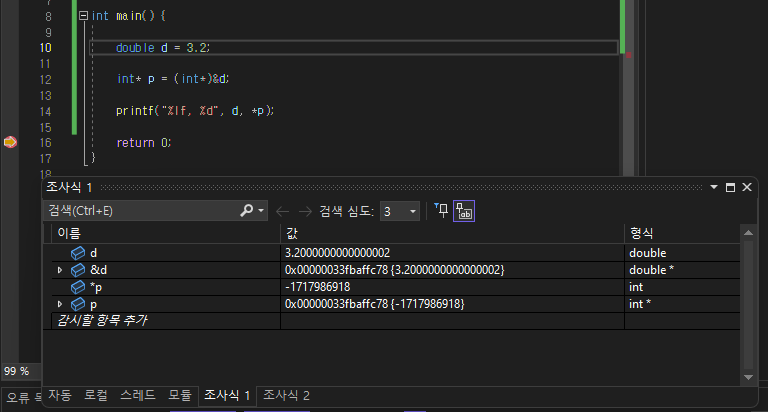Click the cube icon next to d
Screen dimensions: 768x412
click(78, 253)
